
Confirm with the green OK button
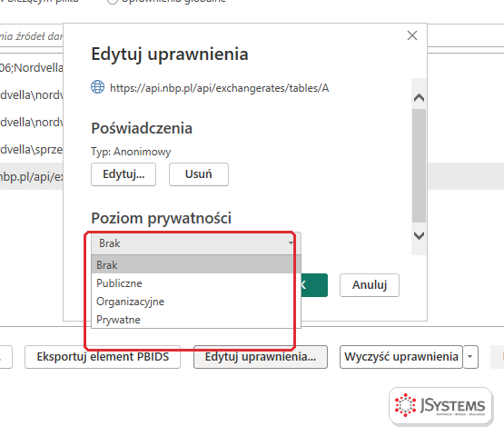coord(314,285)
